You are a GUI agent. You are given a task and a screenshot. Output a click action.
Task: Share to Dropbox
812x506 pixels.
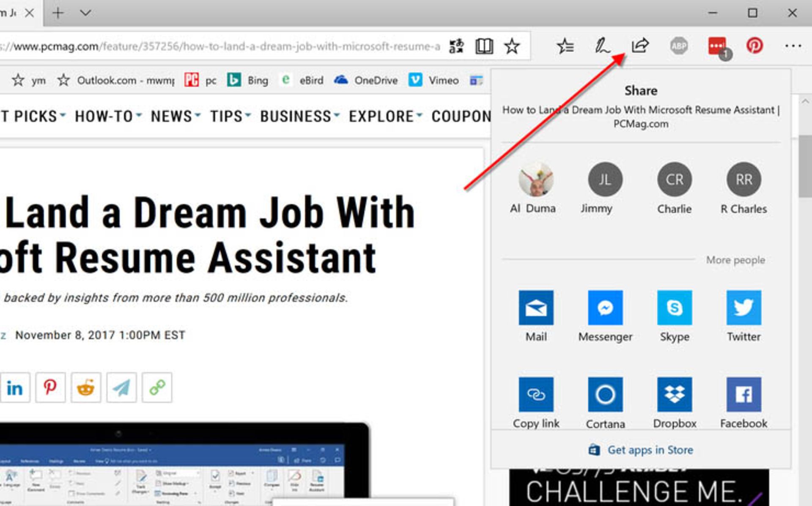[x=675, y=403]
